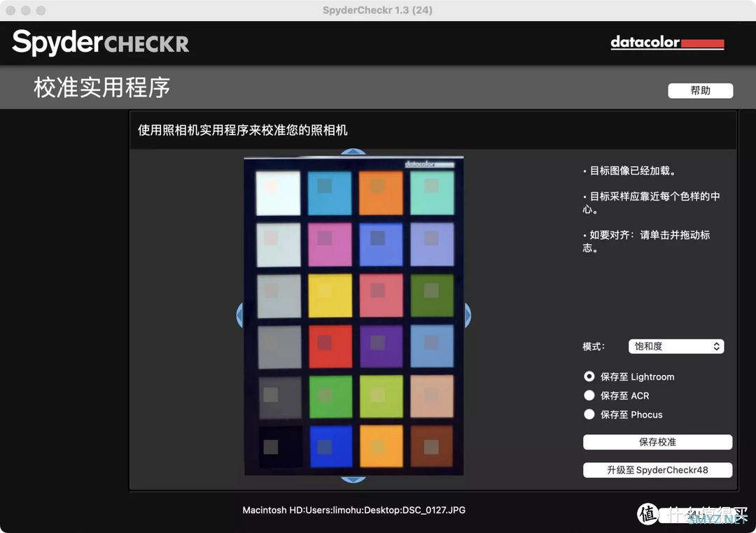
Task: Click the datacolor logo in the top right
Action: tap(666, 43)
